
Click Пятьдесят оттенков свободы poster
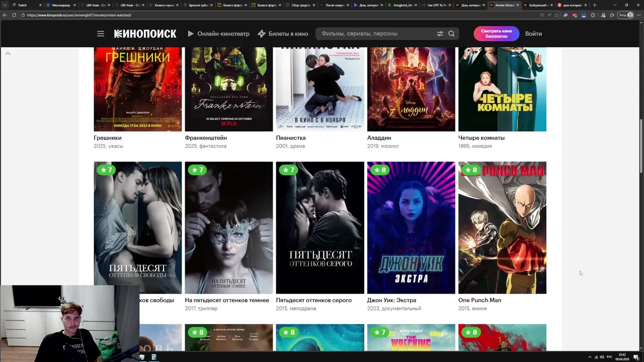[x=137, y=227]
